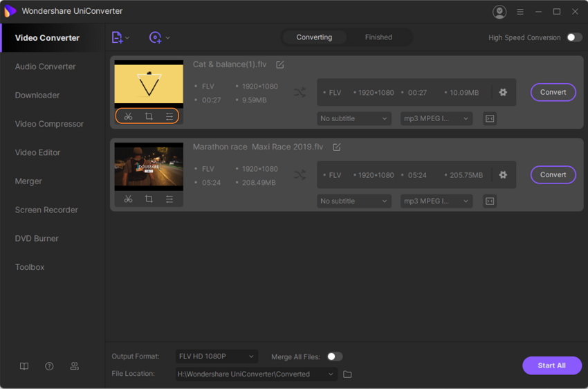Screen dimensions: 588x389
Task: Crop the Marathon race video
Action: (149, 199)
